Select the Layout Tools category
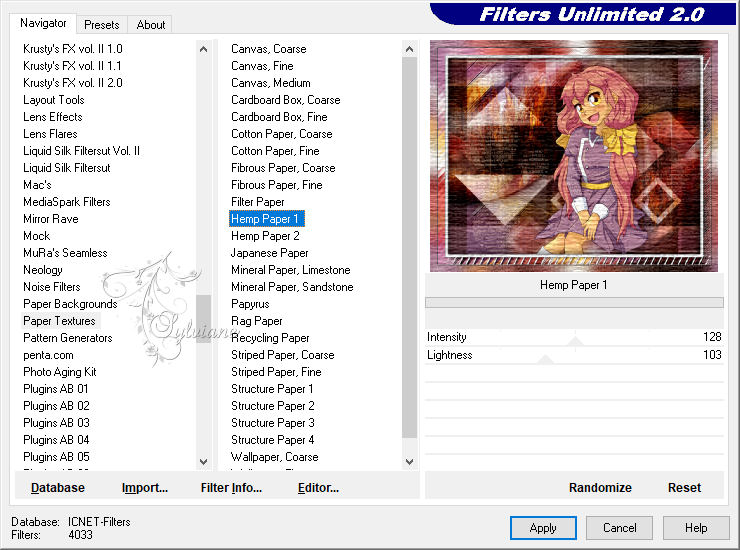The width and height of the screenshot is (740, 550). click(54, 100)
